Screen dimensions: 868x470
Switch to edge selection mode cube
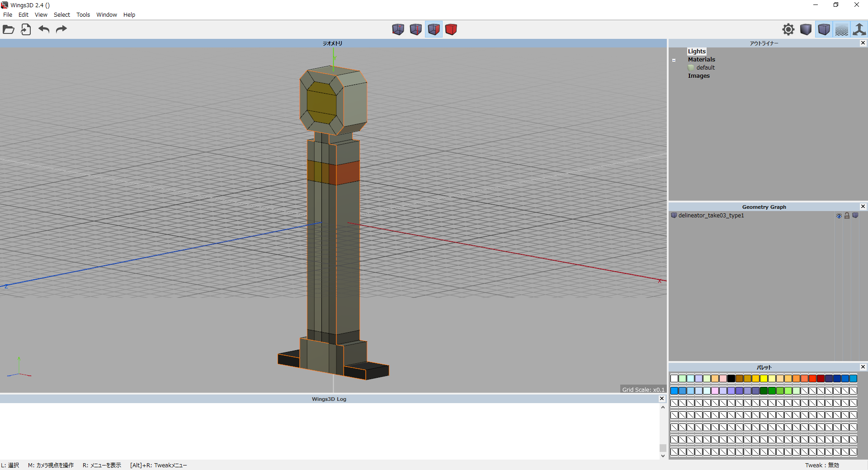[x=416, y=29]
